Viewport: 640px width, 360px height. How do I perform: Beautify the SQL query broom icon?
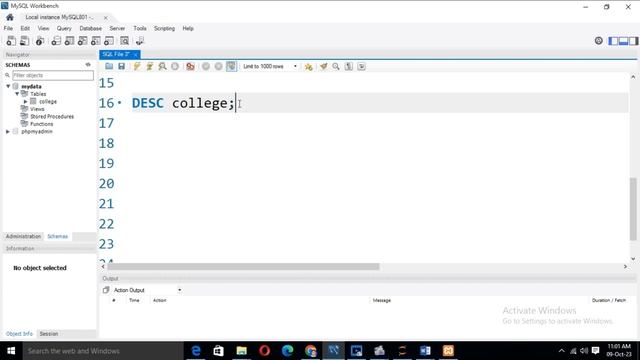(x=323, y=66)
